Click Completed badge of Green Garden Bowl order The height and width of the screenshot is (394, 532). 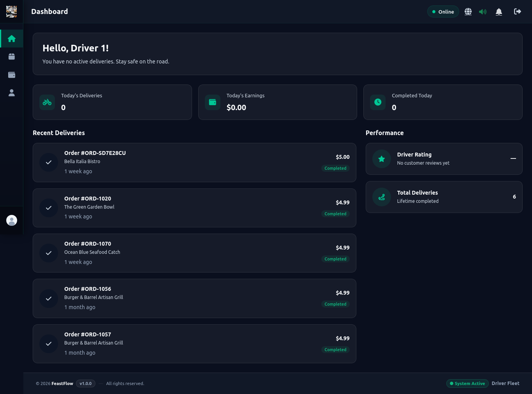pos(335,214)
